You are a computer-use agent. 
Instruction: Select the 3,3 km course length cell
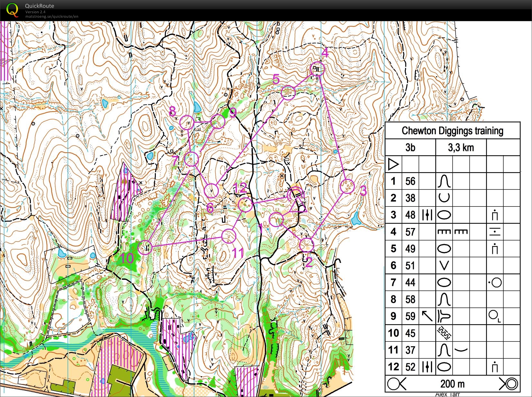coord(461,147)
